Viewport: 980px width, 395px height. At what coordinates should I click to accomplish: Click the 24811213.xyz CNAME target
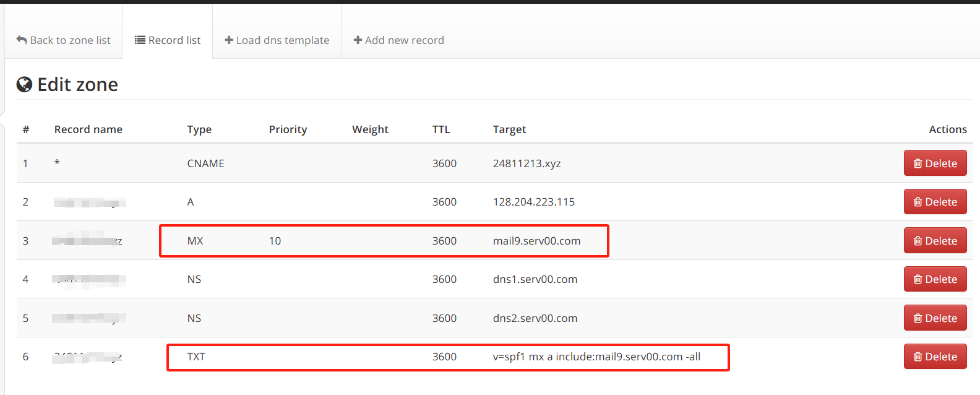pyautogui.click(x=527, y=163)
